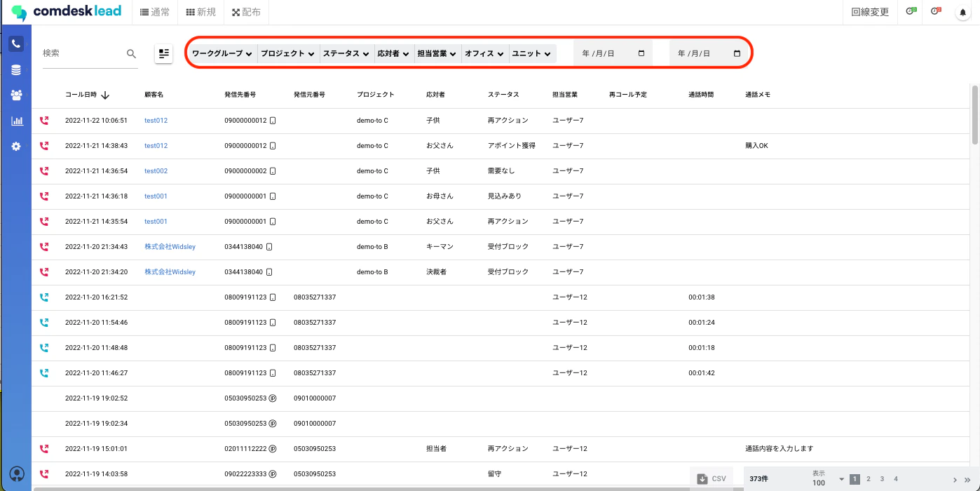Click P icon beside 09022223333
The width and height of the screenshot is (980, 491).
pyautogui.click(x=273, y=474)
